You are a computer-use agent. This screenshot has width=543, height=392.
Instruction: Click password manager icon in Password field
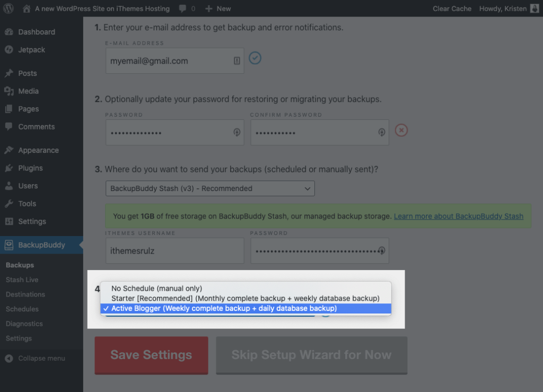(237, 132)
